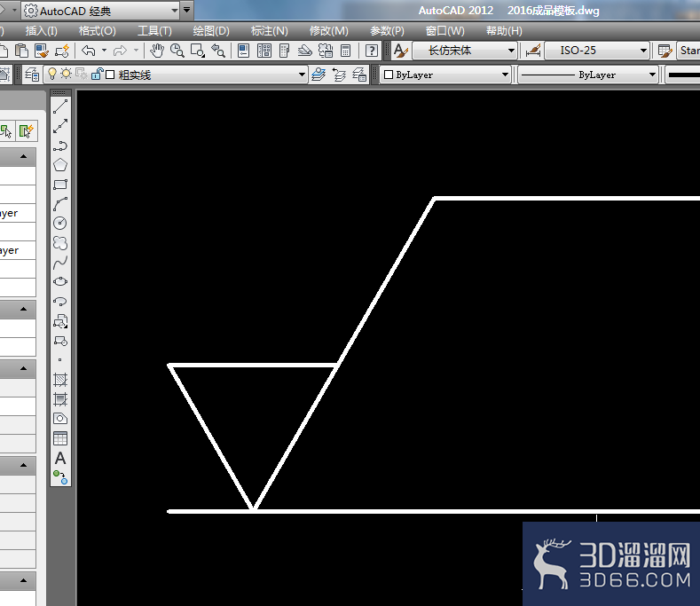Select the Ellipse tool
Screen dimensions: 700x606
click(60, 282)
